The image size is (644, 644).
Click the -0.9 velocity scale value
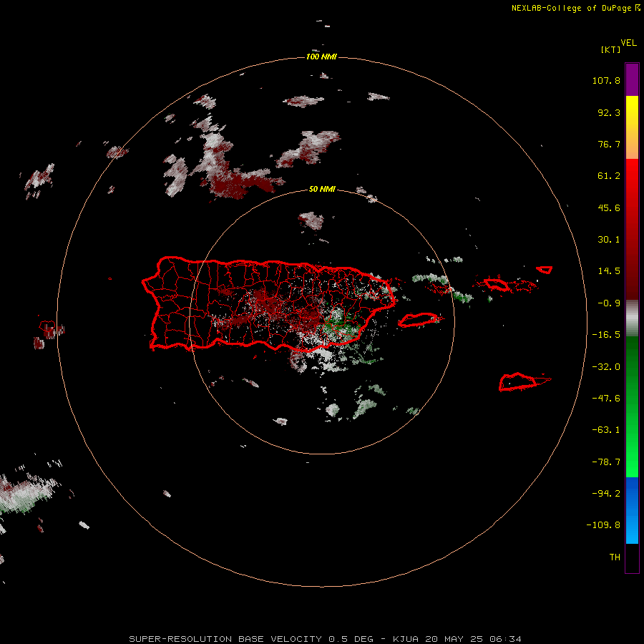click(x=609, y=303)
